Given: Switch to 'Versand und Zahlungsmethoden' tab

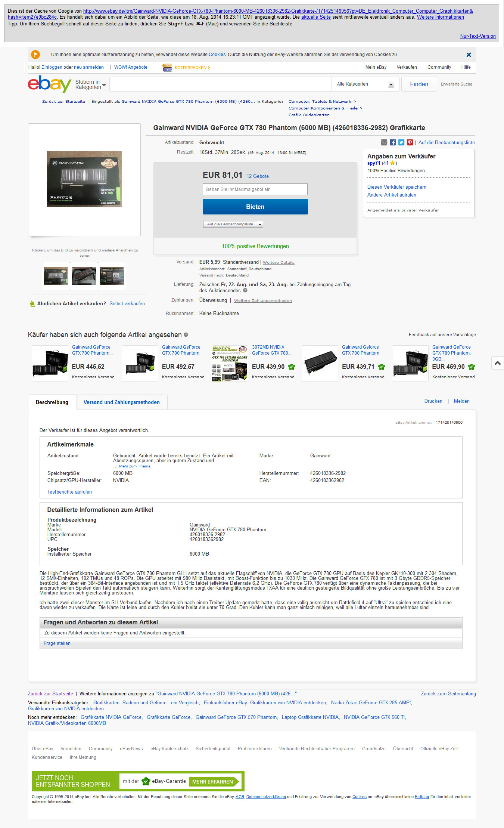Looking at the screenshot, I should pos(122,402).
